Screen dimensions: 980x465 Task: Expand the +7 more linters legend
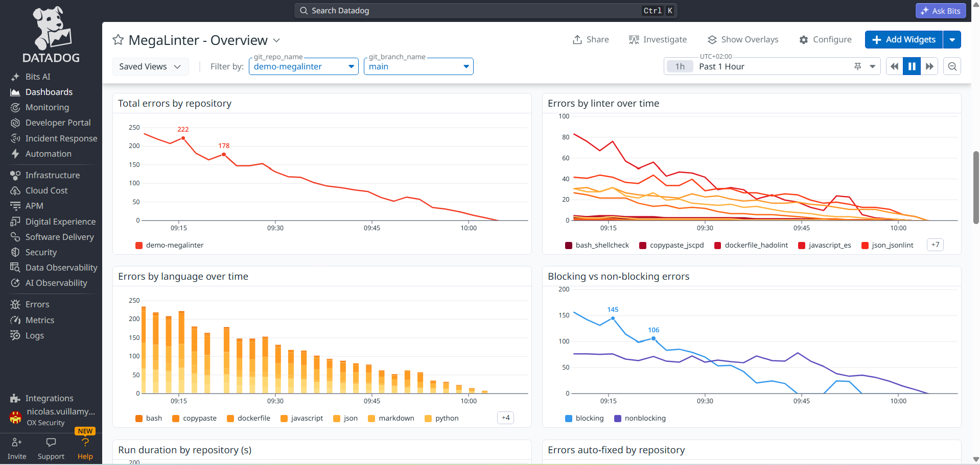[935, 245]
